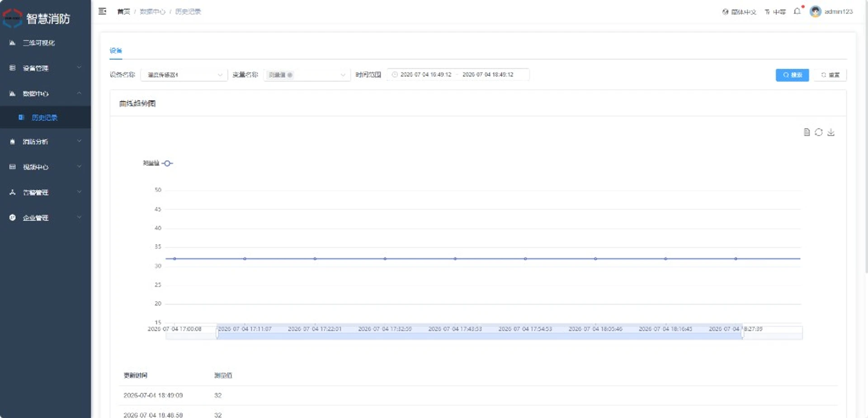This screenshot has width=868, height=418.
Task: Click the clock icon in time range field
Action: 395,75
